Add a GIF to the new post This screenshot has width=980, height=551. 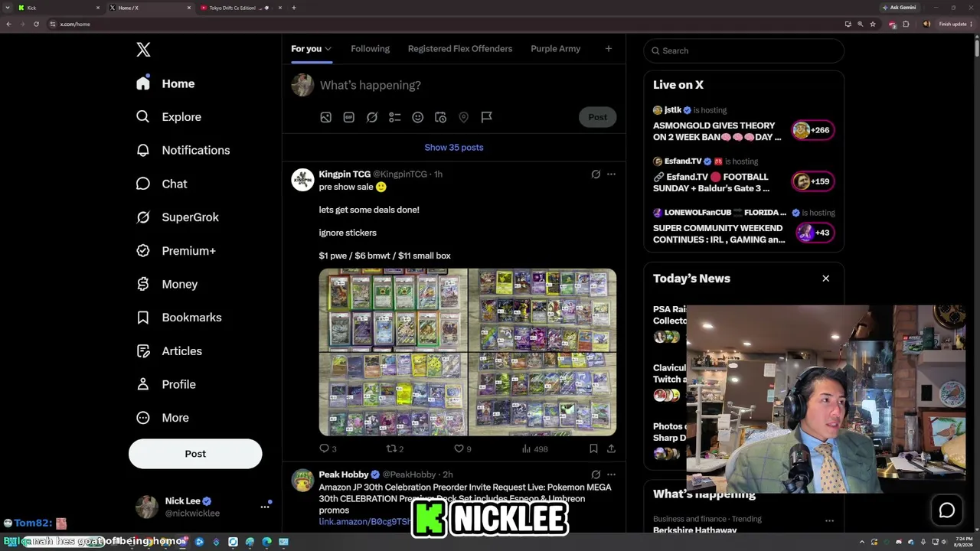(349, 117)
